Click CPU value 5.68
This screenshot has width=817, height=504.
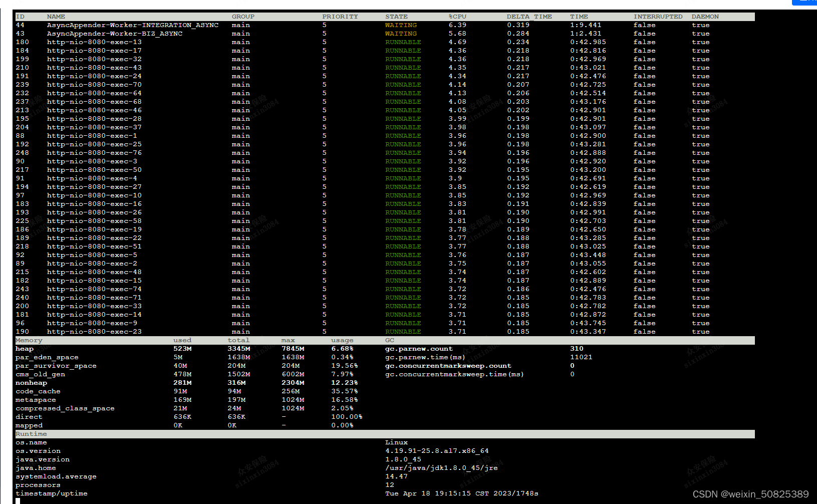pyautogui.click(x=457, y=34)
